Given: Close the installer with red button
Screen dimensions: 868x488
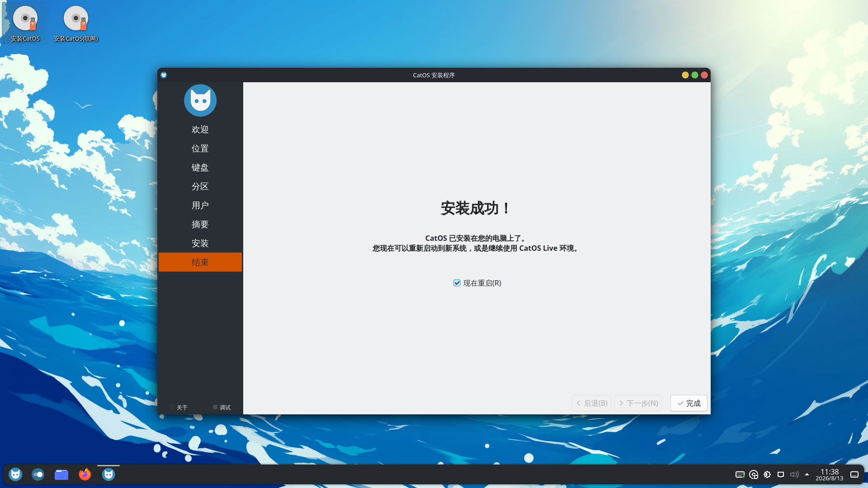Looking at the screenshot, I should (x=704, y=75).
